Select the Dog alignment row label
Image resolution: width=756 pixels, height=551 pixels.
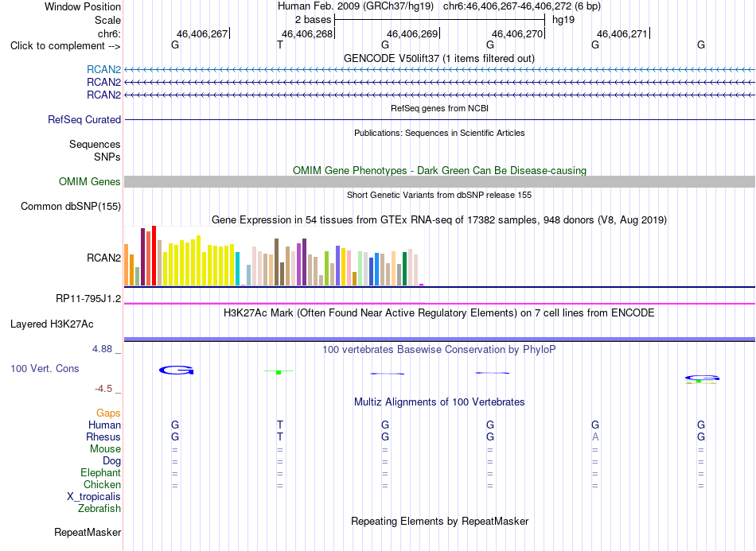pyautogui.click(x=112, y=460)
